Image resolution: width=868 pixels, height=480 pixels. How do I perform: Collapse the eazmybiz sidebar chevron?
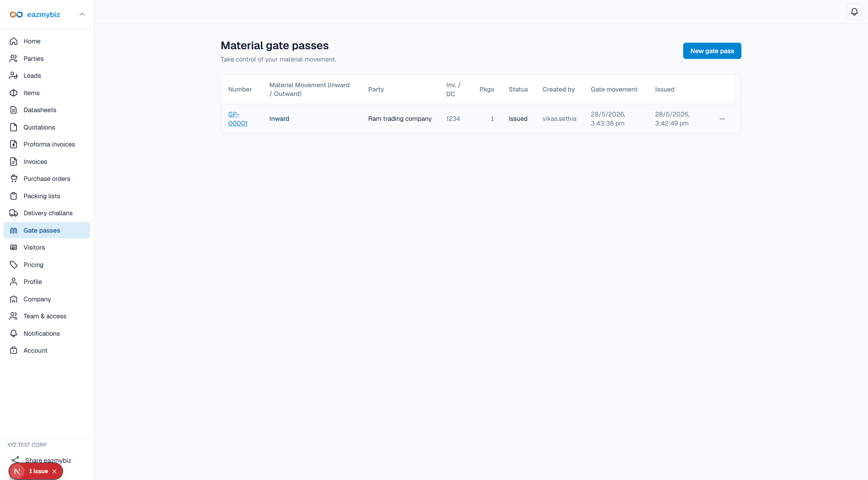point(82,14)
